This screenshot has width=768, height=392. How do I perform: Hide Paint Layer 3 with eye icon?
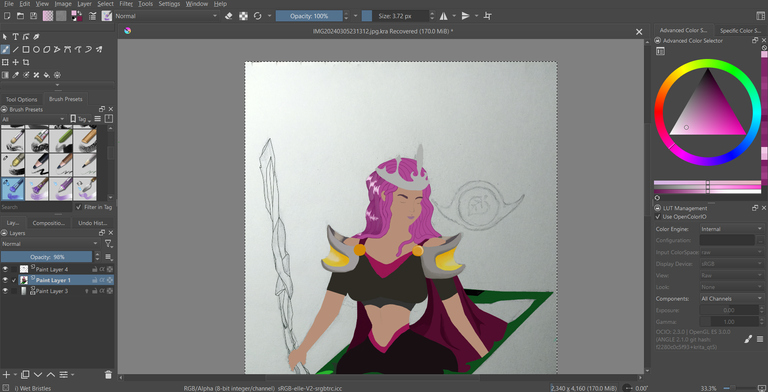[5, 291]
